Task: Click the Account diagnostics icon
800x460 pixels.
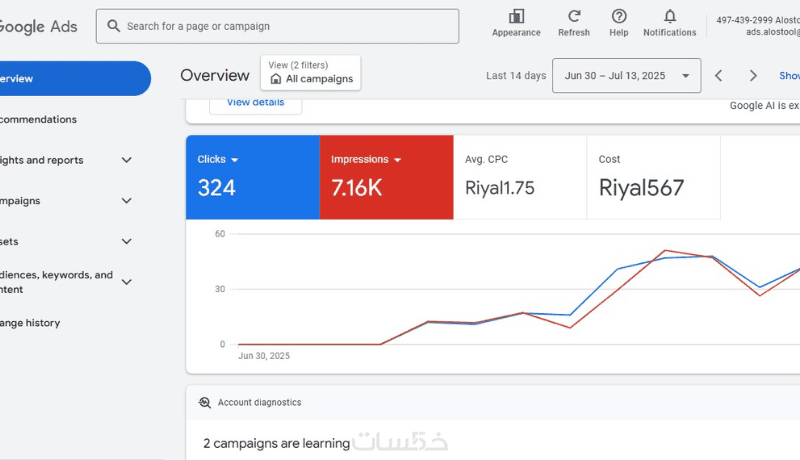Action: 205,402
